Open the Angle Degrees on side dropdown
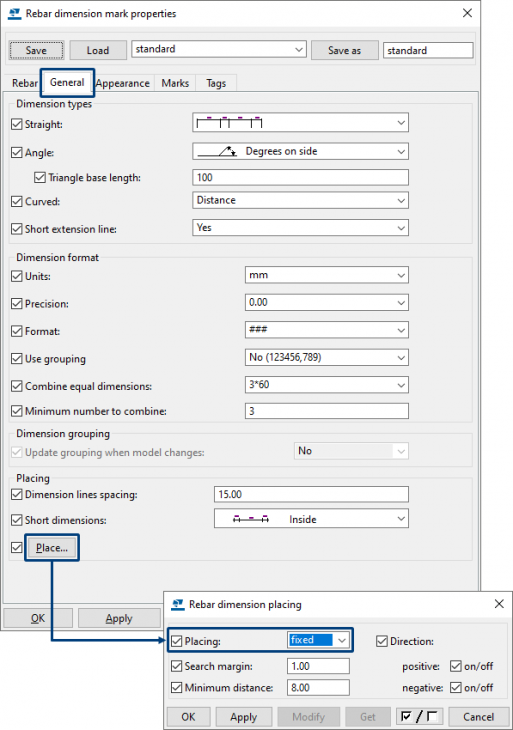The image size is (513, 730). coord(301,151)
